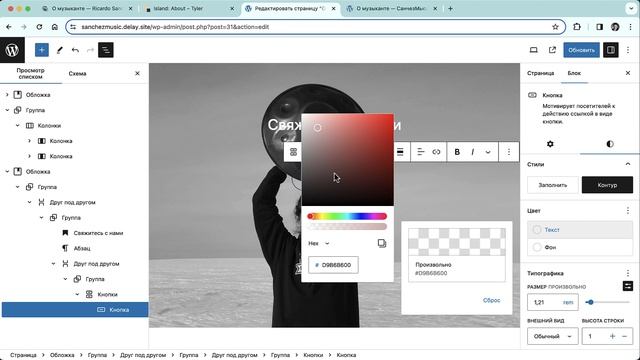Open Цвет panel options menu
Image resolution: width=640 pixels, height=360 pixels.
628,211
